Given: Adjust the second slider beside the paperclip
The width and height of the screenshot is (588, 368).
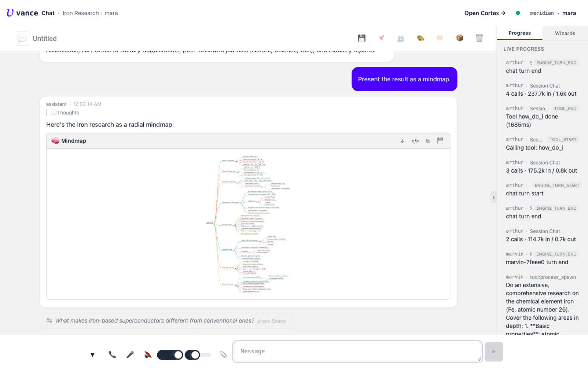Looking at the screenshot, I should tap(198, 355).
